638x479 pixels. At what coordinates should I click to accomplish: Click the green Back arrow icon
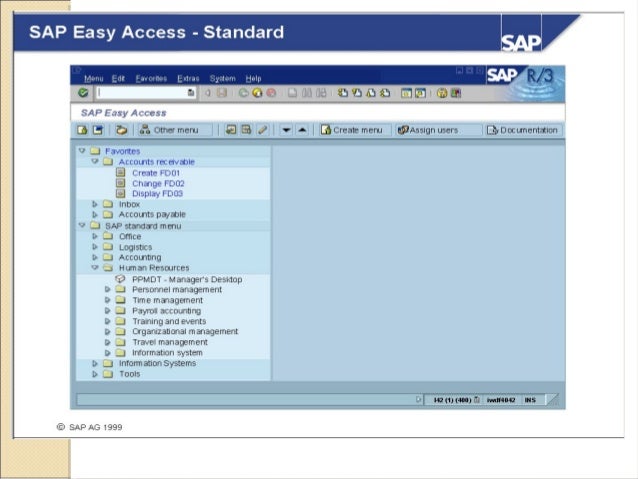243,93
